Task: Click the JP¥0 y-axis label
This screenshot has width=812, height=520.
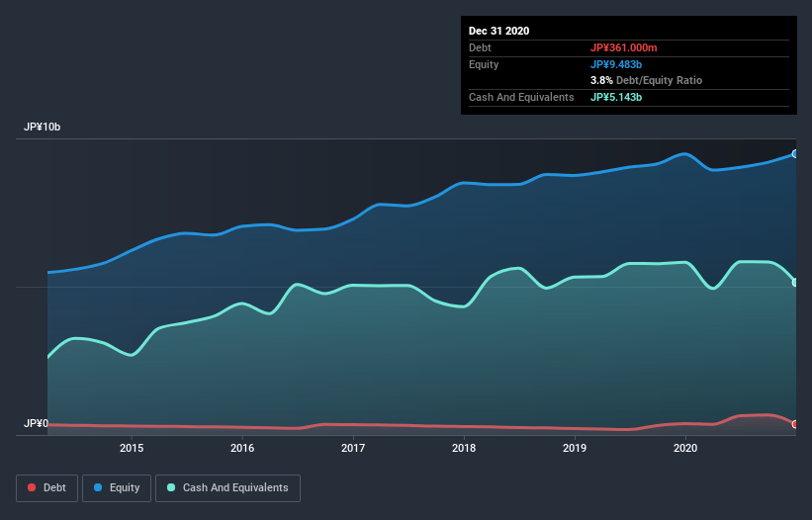Action: pyautogui.click(x=36, y=423)
